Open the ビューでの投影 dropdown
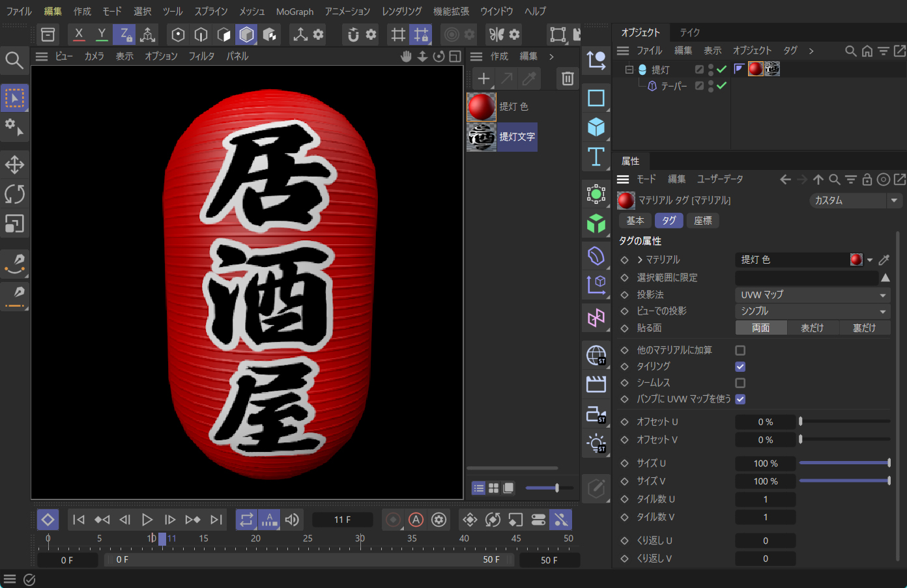The image size is (907, 588). pos(812,311)
